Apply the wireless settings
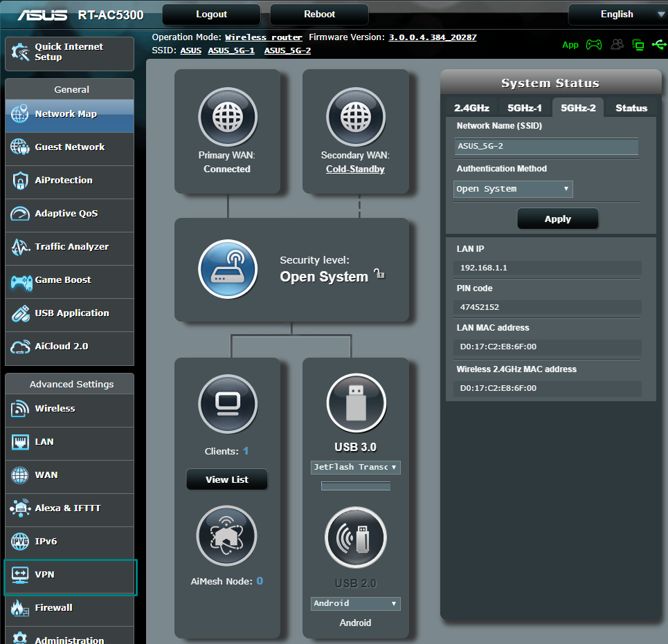This screenshot has height=644, width=668. 558,219
